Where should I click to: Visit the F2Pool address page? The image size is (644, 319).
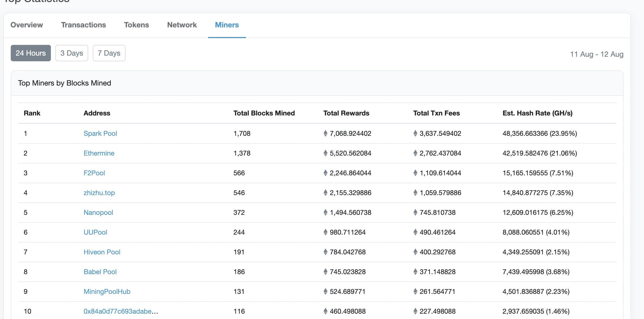[x=94, y=173]
